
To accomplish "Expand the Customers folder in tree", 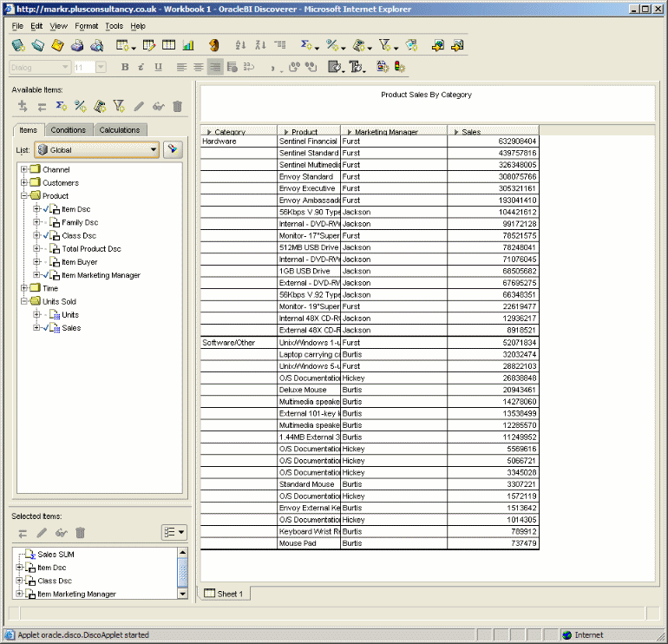I will click(24, 183).
